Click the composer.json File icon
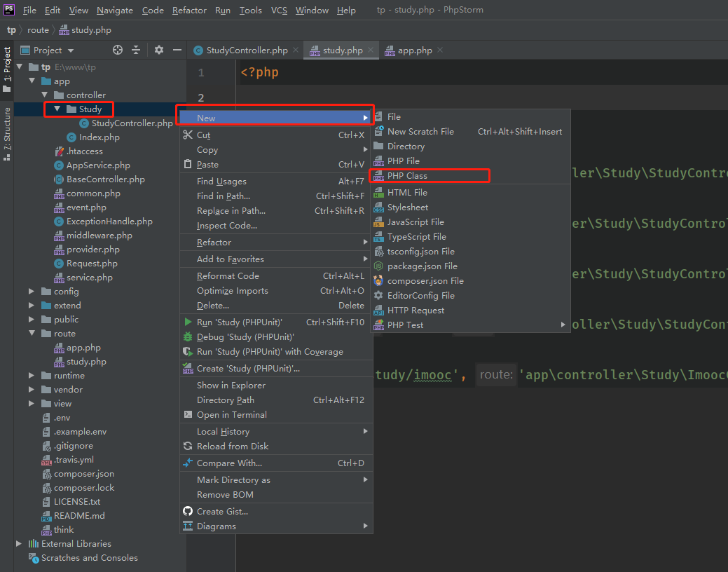This screenshot has height=572, width=728. [x=379, y=280]
